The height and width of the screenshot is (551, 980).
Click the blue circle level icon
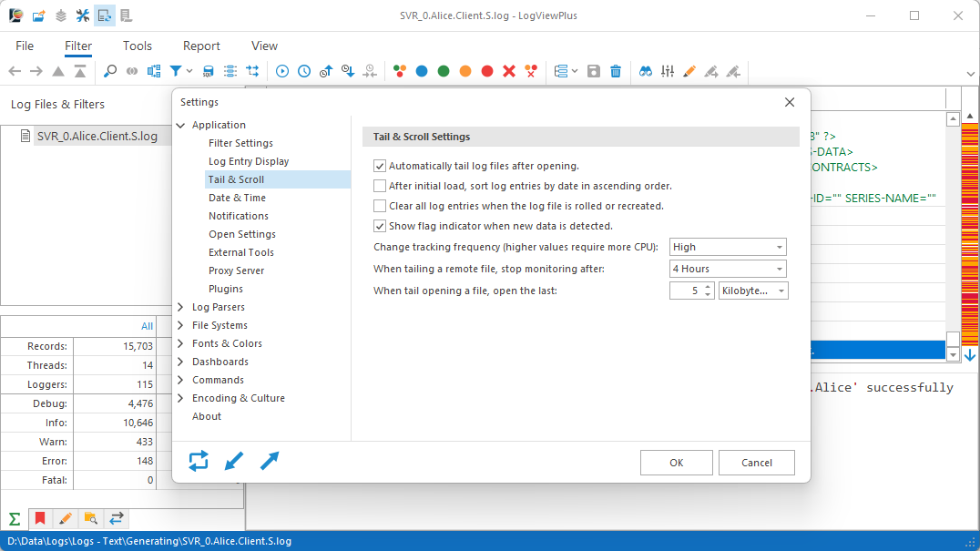point(422,71)
